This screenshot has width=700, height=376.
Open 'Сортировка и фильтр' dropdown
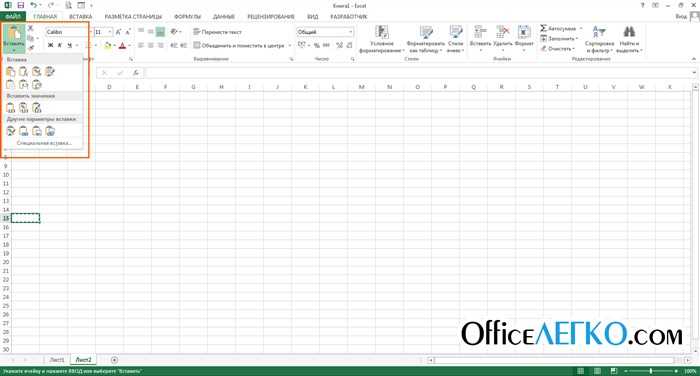599,40
